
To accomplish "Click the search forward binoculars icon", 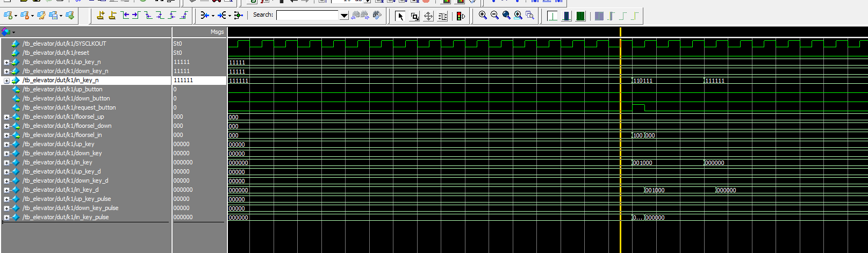I will 365,16.
